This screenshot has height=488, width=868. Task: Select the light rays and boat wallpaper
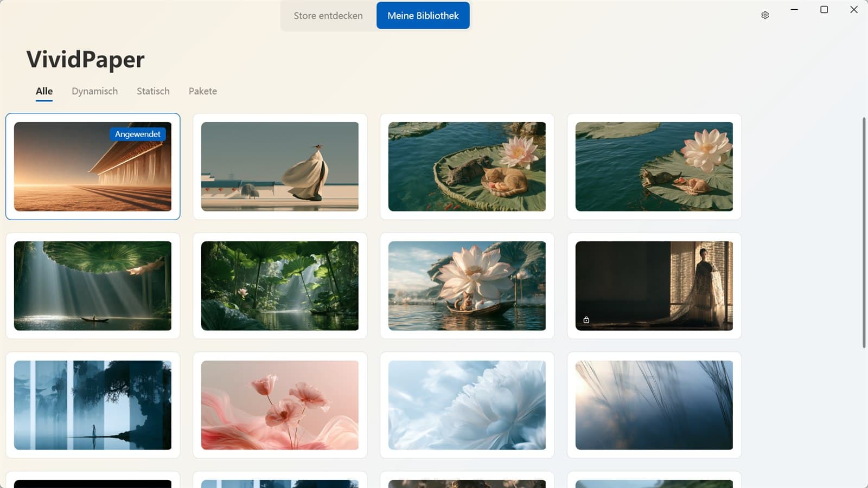(93, 286)
